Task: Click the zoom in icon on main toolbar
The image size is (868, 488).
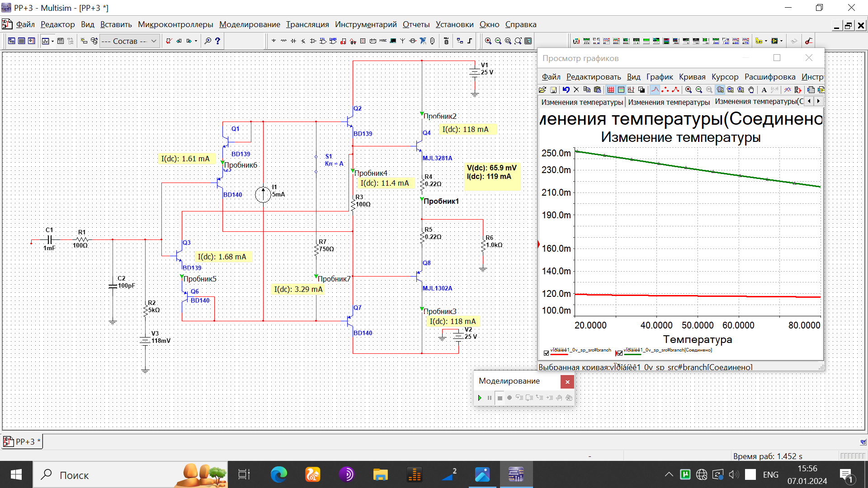Action: (x=488, y=41)
